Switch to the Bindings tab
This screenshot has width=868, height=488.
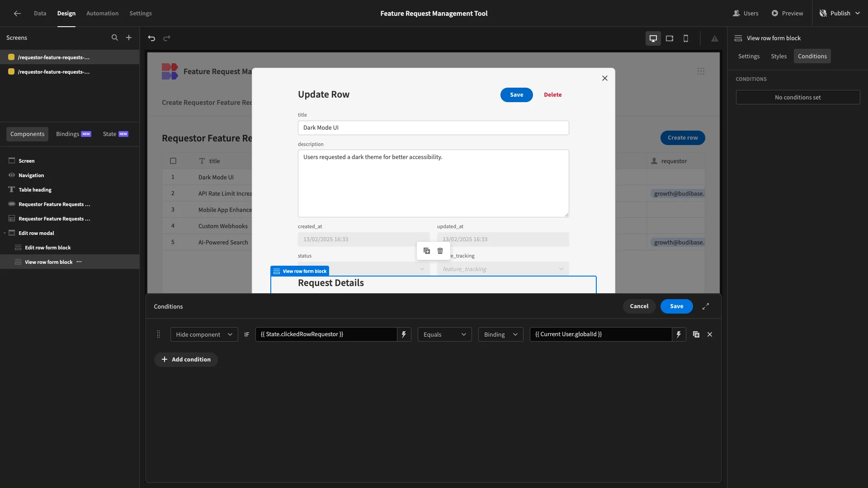pyautogui.click(x=73, y=134)
